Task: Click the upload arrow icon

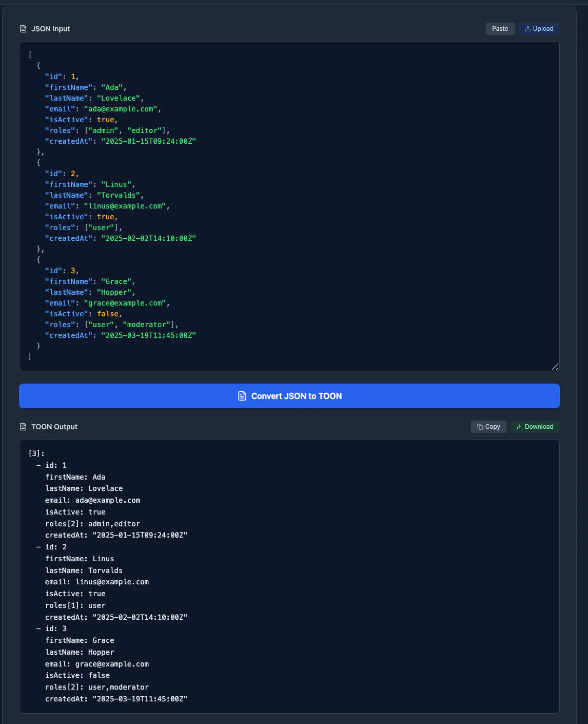Action: coord(528,29)
